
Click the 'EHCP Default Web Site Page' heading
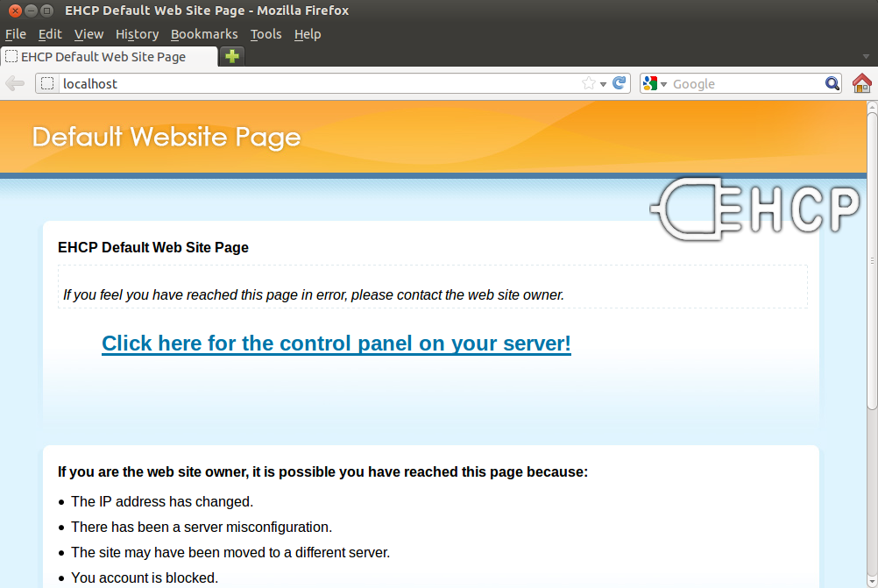[x=152, y=247]
